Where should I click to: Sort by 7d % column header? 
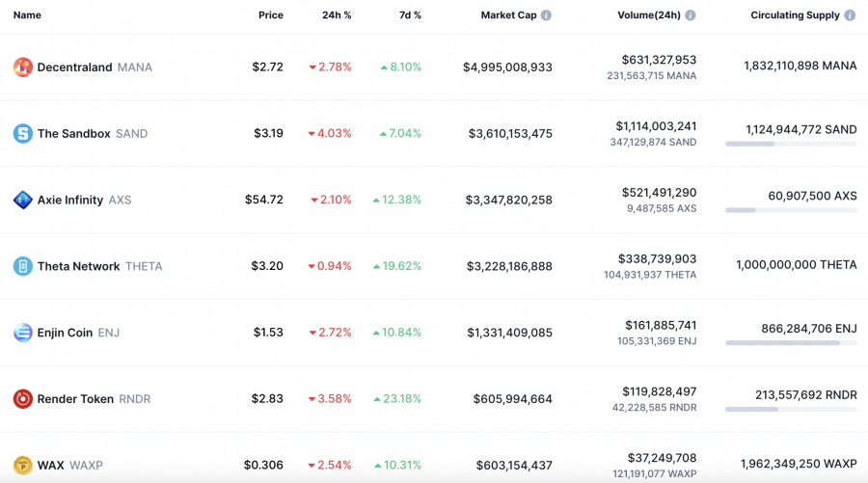(410, 15)
